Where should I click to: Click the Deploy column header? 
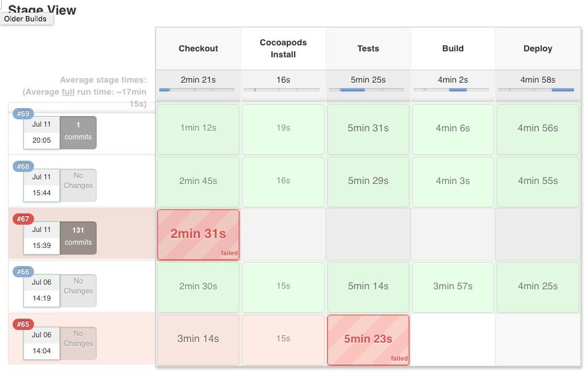pyautogui.click(x=538, y=49)
